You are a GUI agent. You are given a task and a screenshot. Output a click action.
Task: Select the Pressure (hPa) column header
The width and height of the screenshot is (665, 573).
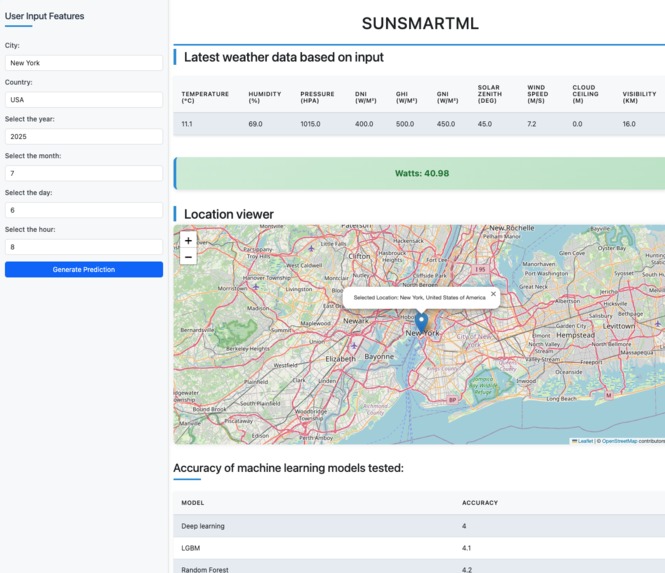(317, 97)
